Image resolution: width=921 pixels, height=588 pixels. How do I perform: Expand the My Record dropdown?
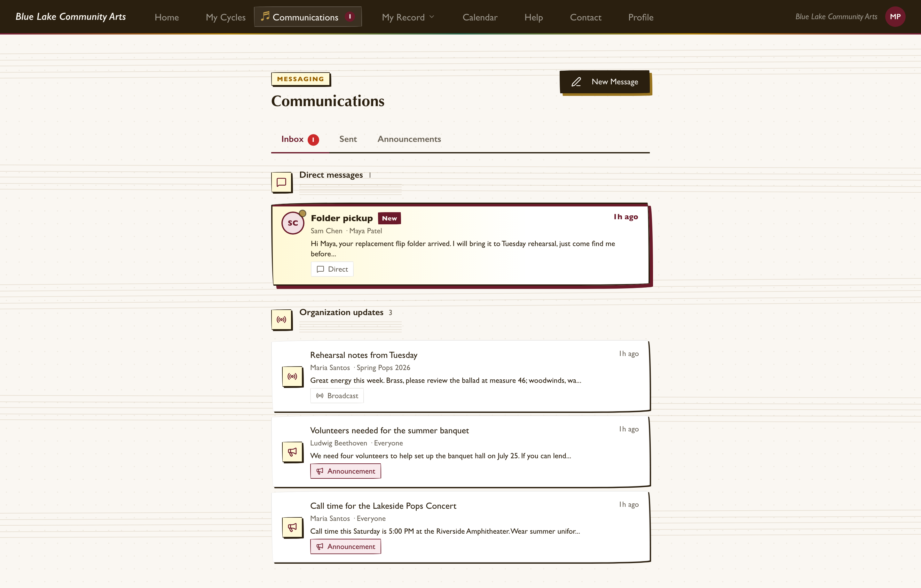pos(408,17)
